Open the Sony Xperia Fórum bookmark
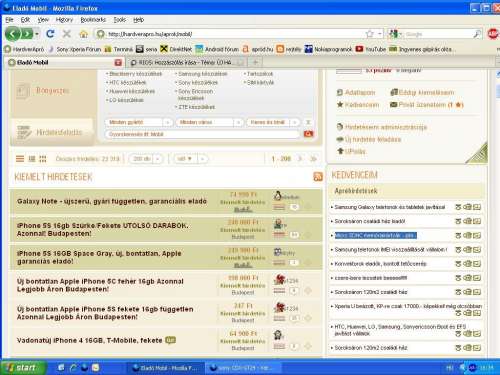Viewport: 500px width, 375px height. [x=75, y=49]
